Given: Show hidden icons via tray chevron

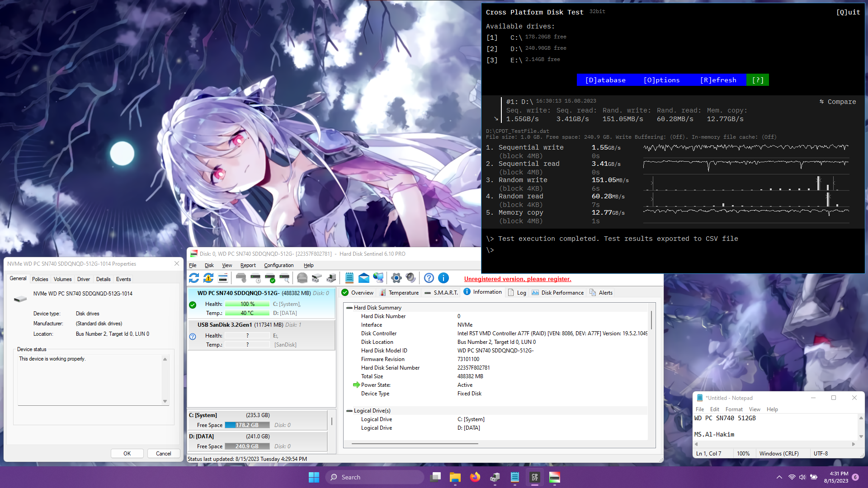Looking at the screenshot, I should [x=779, y=477].
